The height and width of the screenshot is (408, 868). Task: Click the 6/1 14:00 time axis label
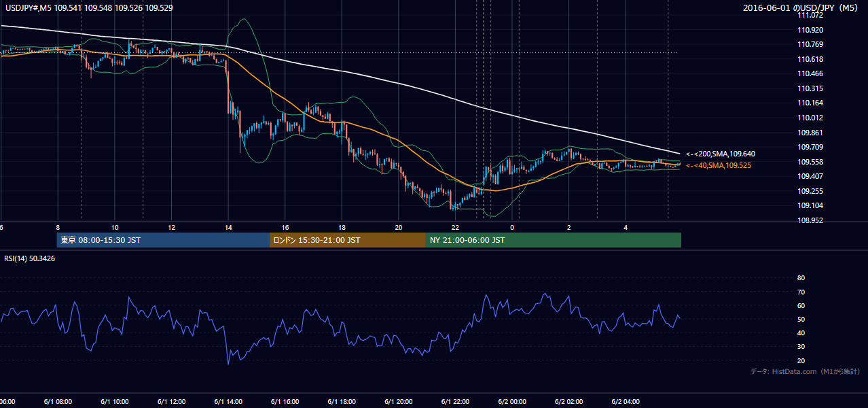(x=228, y=402)
